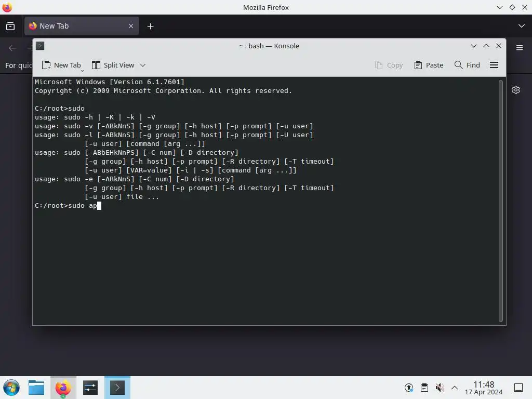The image size is (532, 399).
Task: Click the 'usage: sudo -e [-ABkNnS]' line
Action: tap(135, 179)
